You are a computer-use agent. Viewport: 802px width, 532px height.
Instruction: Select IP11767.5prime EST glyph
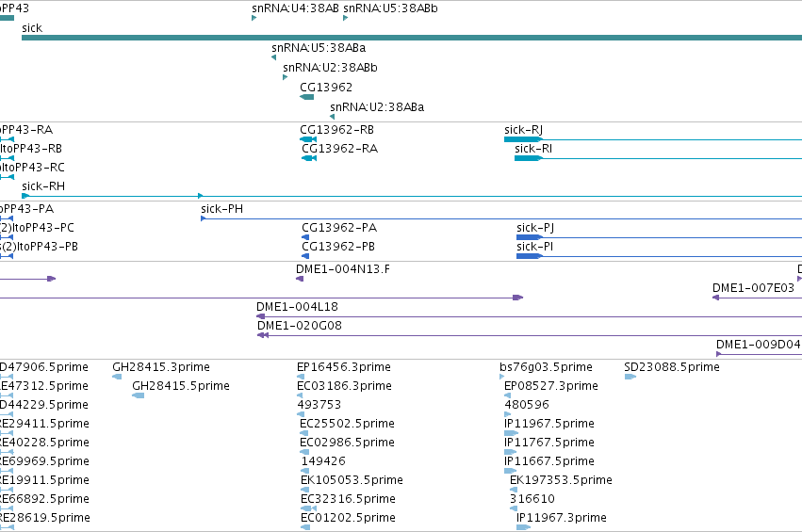[x=510, y=452]
